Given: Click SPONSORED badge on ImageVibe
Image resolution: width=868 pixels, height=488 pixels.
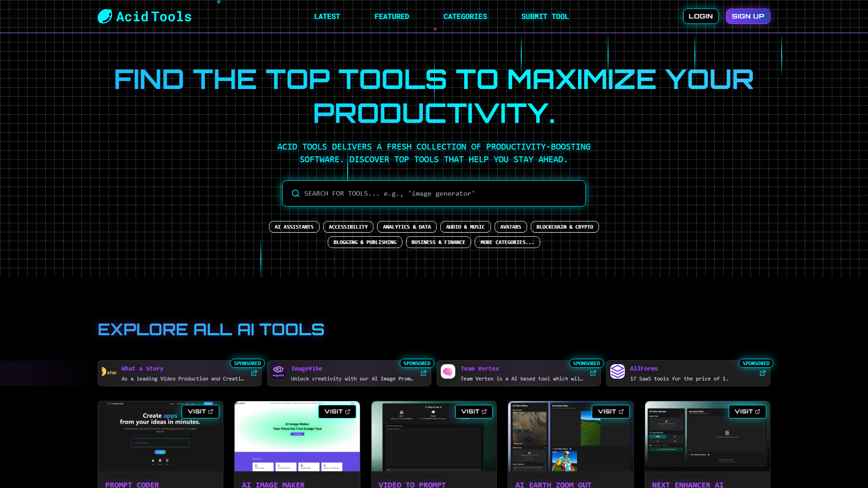Looking at the screenshot, I should coord(417,363).
